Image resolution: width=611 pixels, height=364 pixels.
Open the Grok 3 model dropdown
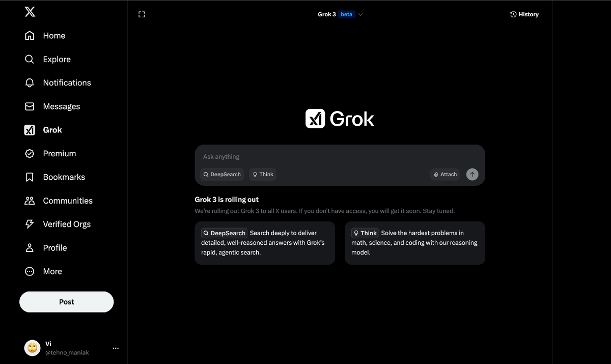coord(340,14)
